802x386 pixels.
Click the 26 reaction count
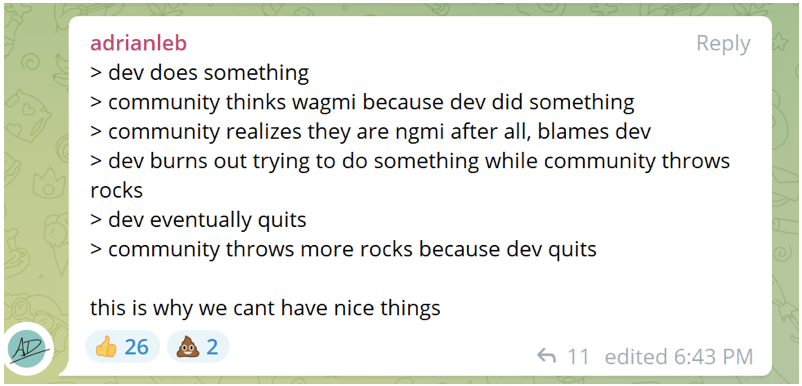click(x=137, y=348)
